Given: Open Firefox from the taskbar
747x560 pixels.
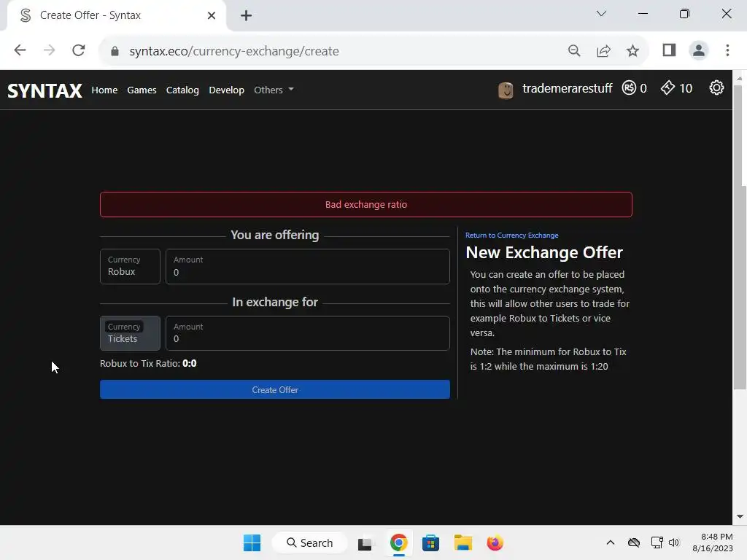Looking at the screenshot, I should [495, 542].
